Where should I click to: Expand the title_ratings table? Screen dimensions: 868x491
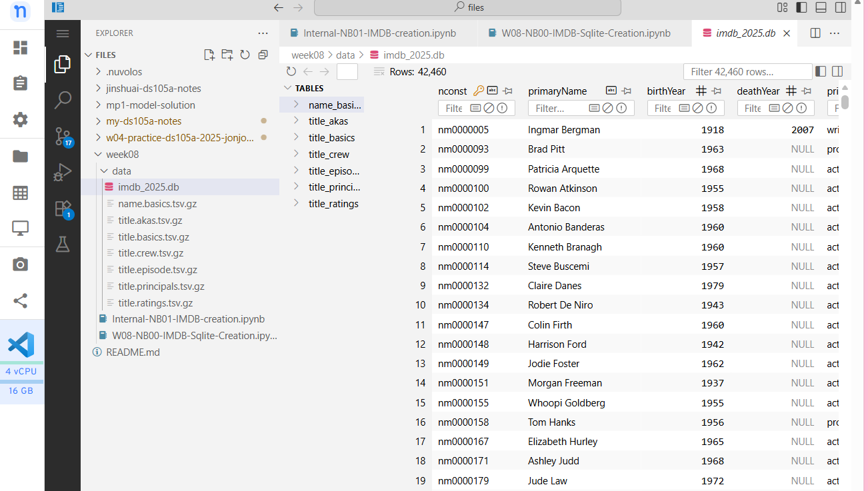click(x=296, y=204)
